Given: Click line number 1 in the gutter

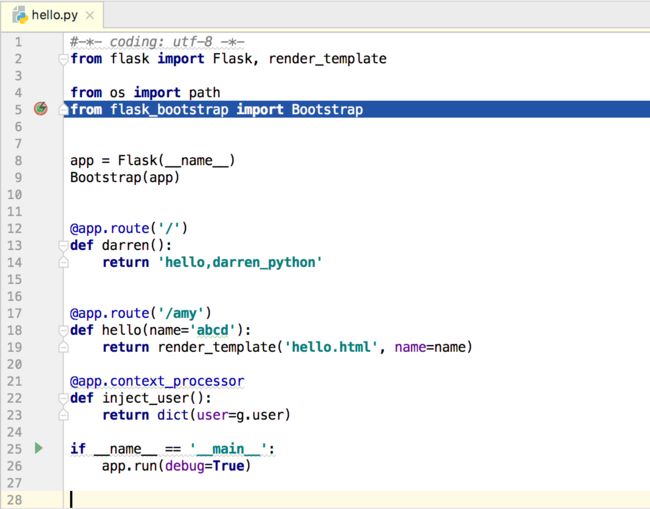Looking at the screenshot, I should pyautogui.click(x=18, y=42).
